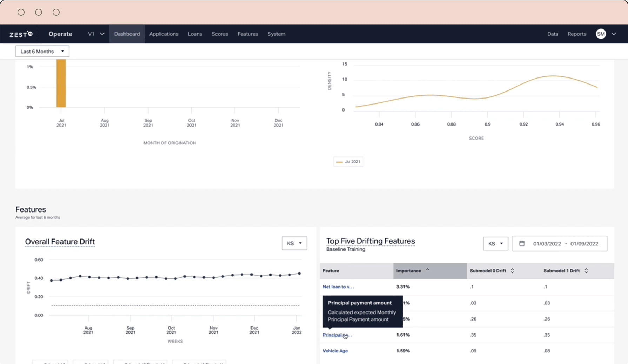Navigate to the System tab
Image resolution: width=628 pixels, height=364 pixels.
(276, 34)
